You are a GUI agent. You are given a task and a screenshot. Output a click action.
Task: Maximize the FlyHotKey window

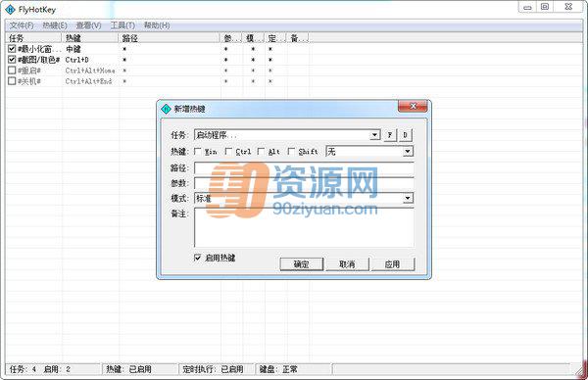(x=545, y=7)
